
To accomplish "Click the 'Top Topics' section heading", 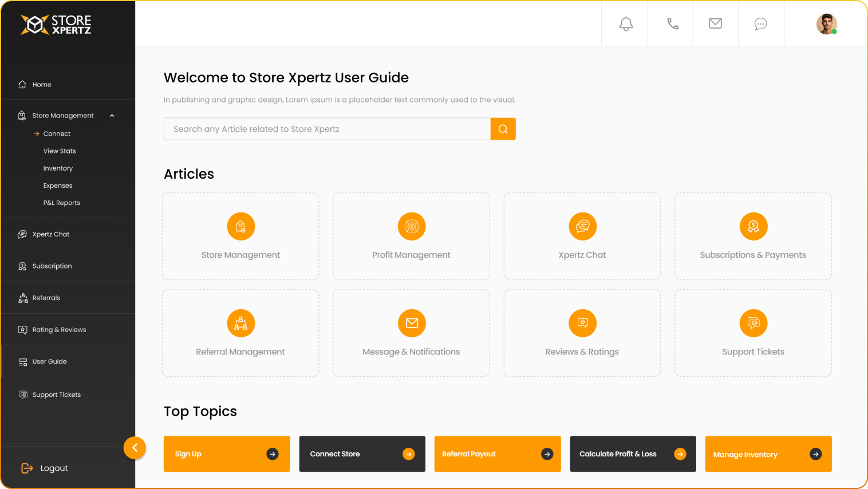I will [x=200, y=412].
